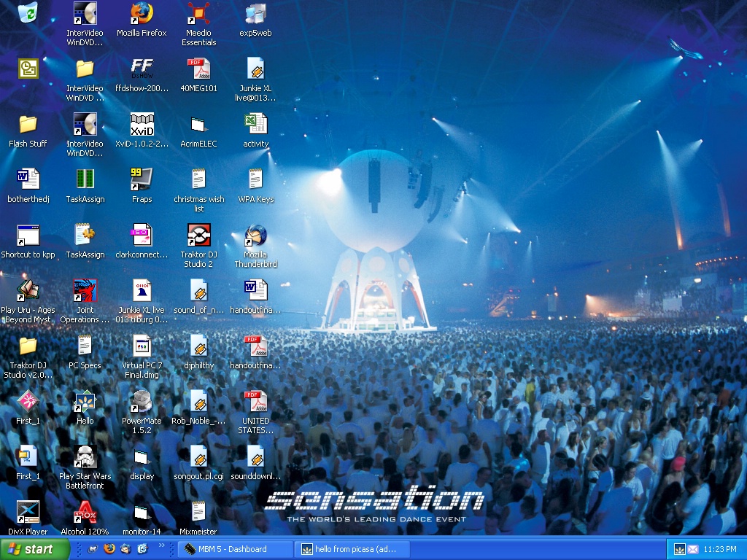Click the Thunderbird icon in Quick Launch
Image resolution: width=747 pixels, height=560 pixels.
(125, 549)
